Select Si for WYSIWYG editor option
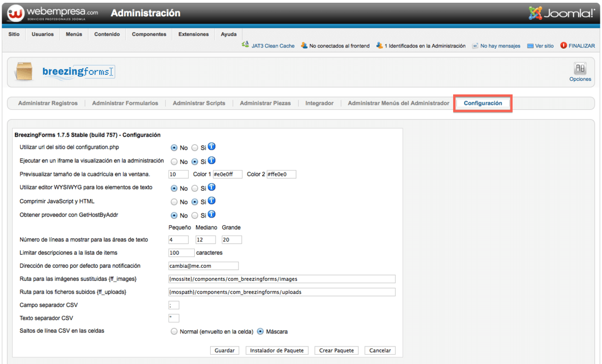The height and width of the screenshot is (364, 602). pos(195,189)
